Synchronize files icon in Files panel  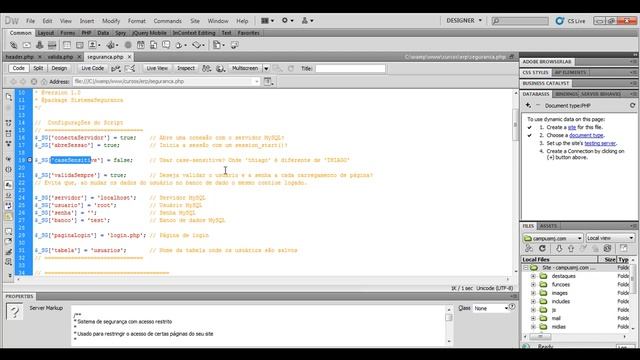pos(607,248)
